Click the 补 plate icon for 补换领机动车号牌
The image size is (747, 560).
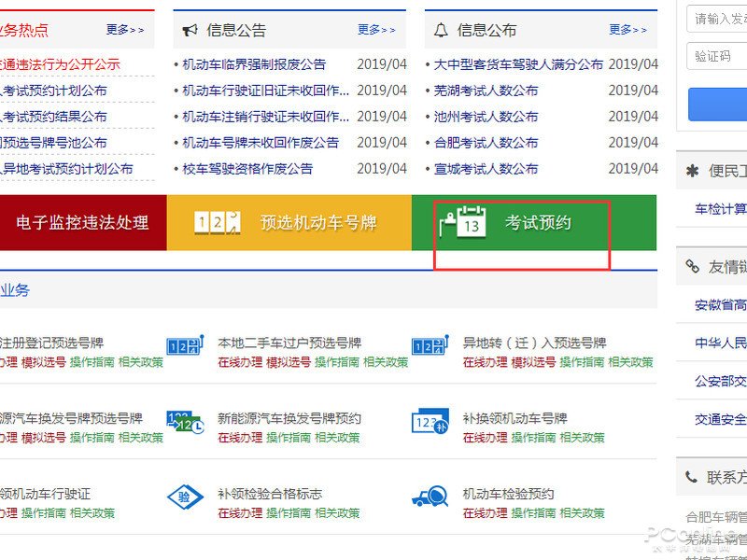(432, 423)
